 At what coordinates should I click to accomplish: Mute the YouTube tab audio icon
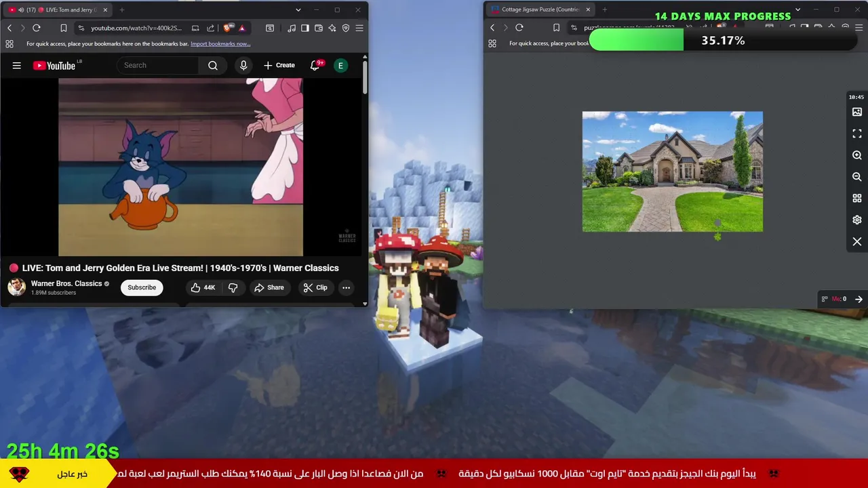pos(21,9)
